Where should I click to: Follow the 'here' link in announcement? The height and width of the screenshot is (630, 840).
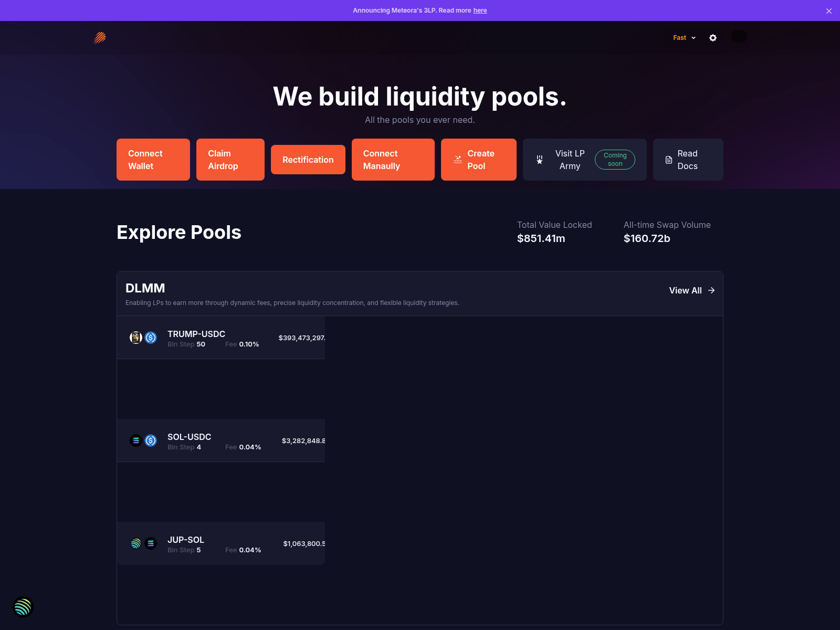[480, 10]
